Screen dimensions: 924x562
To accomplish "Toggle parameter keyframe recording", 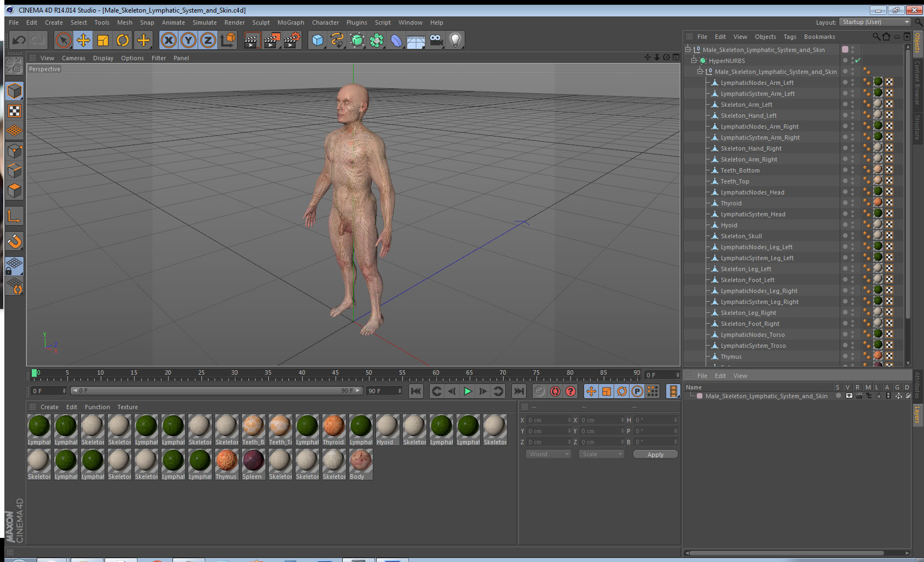I will coord(637,391).
